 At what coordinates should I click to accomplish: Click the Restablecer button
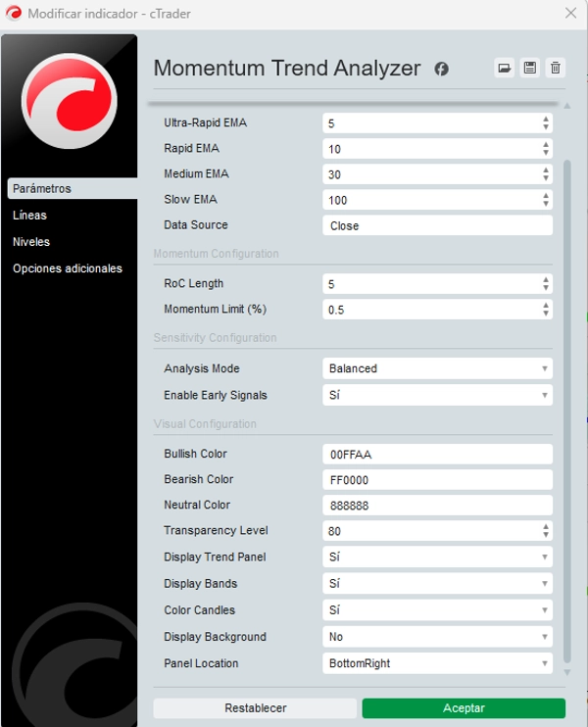pyautogui.click(x=255, y=708)
